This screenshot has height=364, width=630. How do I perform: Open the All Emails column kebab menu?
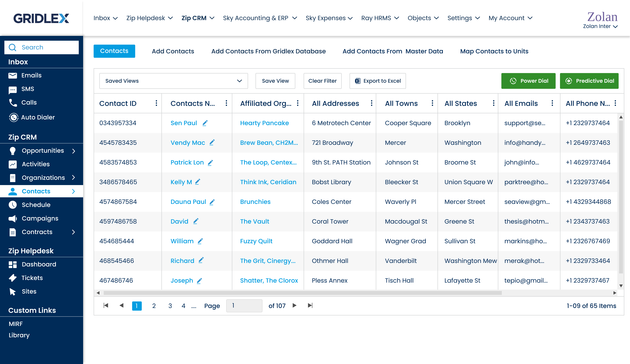coord(552,103)
